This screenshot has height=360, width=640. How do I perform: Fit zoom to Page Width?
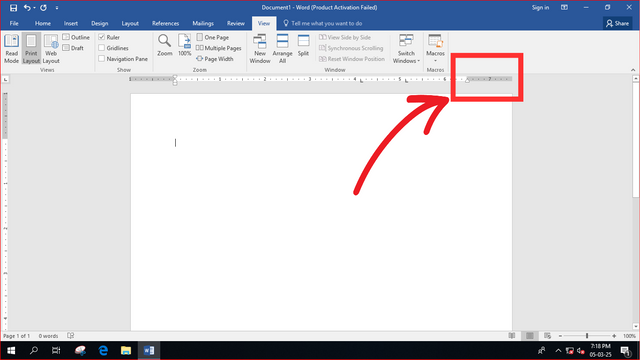[215, 59]
